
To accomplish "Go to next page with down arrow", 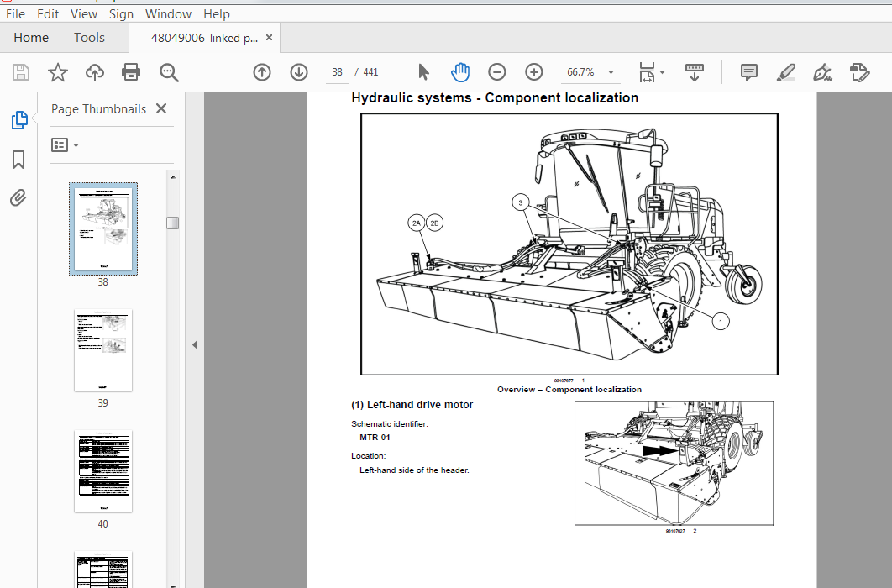I will pyautogui.click(x=299, y=72).
